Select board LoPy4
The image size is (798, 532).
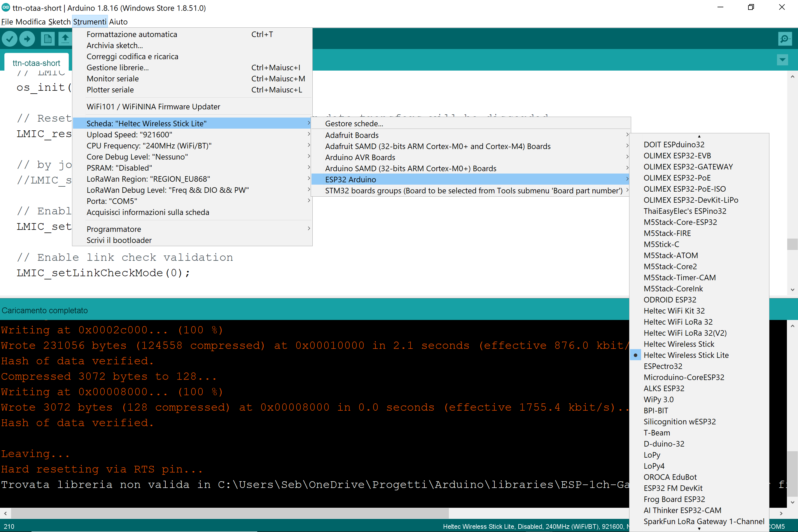(x=699, y=466)
